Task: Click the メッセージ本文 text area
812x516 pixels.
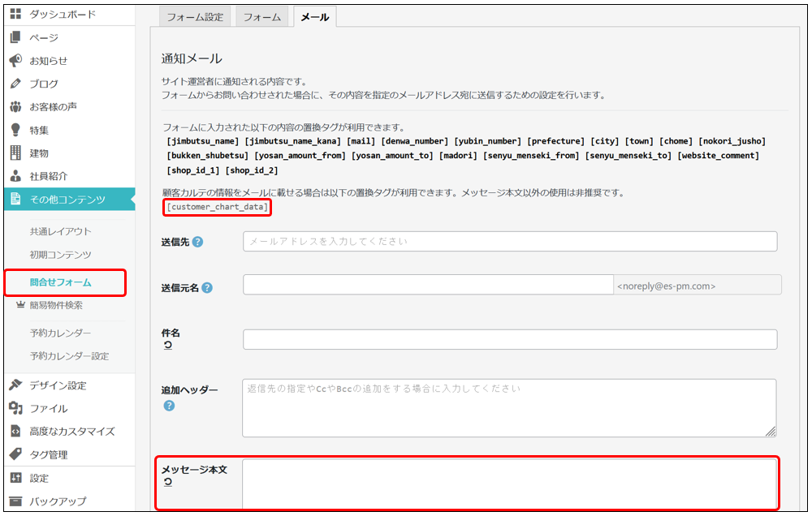Action: (509, 485)
